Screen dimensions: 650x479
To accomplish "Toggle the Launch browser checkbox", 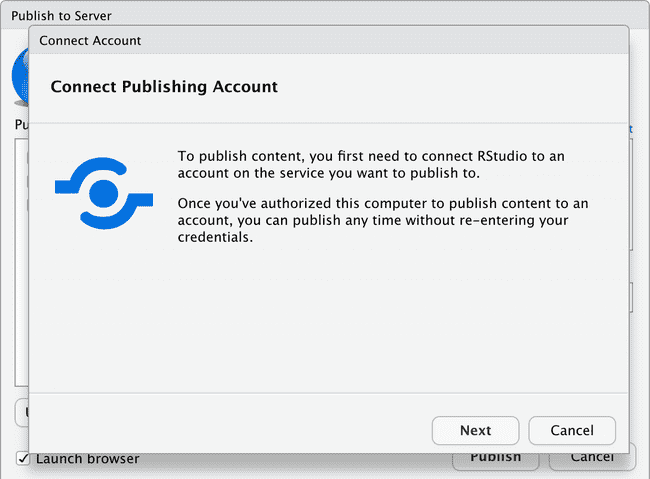I will point(23,459).
